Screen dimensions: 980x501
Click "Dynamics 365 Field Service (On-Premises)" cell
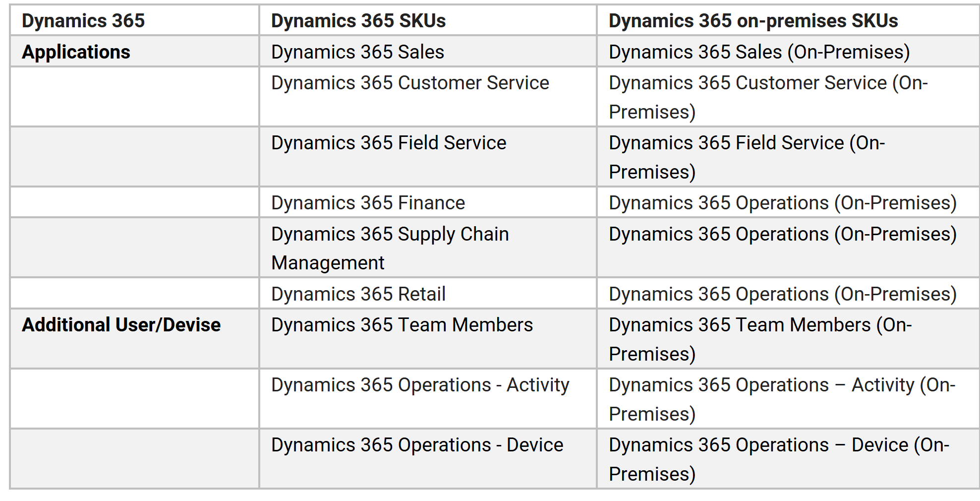pos(747,157)
